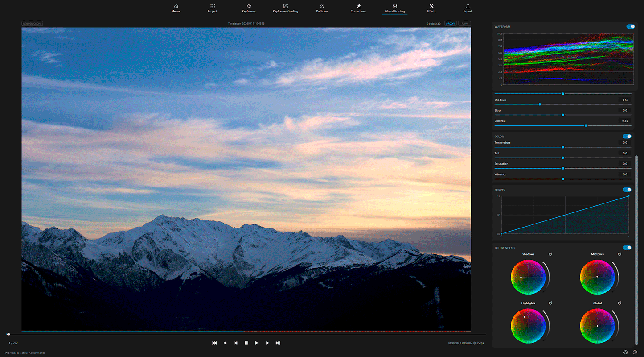
Task: Click the 1 / 702 frame counter
Action: coord(13,343)
